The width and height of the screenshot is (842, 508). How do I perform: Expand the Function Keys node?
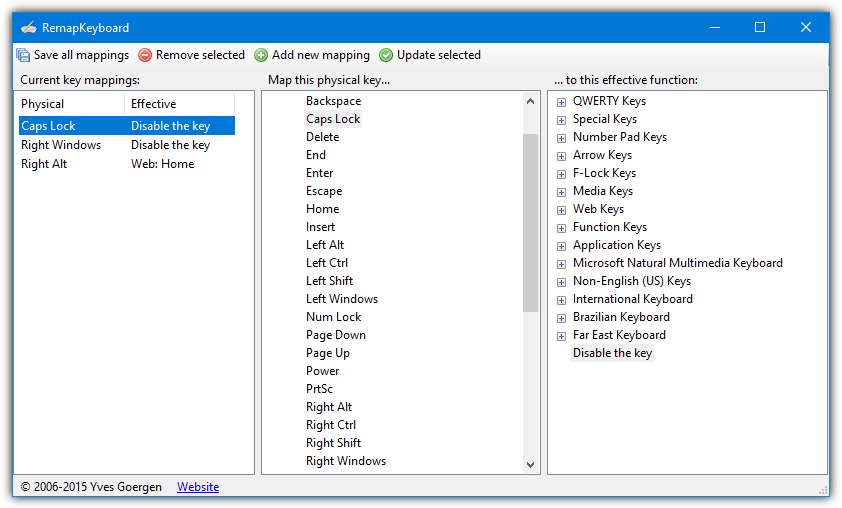tap(561, 228)
